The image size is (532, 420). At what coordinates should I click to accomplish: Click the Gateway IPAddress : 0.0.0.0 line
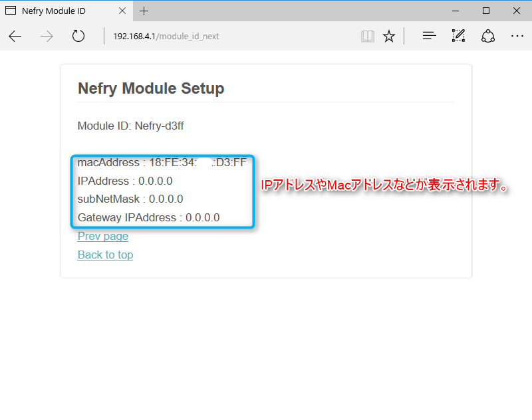click(148, 217)
